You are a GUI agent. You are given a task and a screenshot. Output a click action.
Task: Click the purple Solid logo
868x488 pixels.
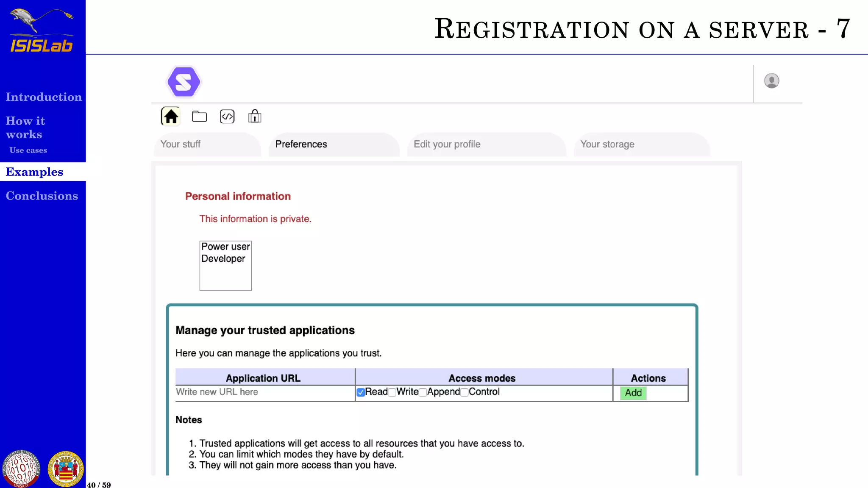[x=184, y=82]
